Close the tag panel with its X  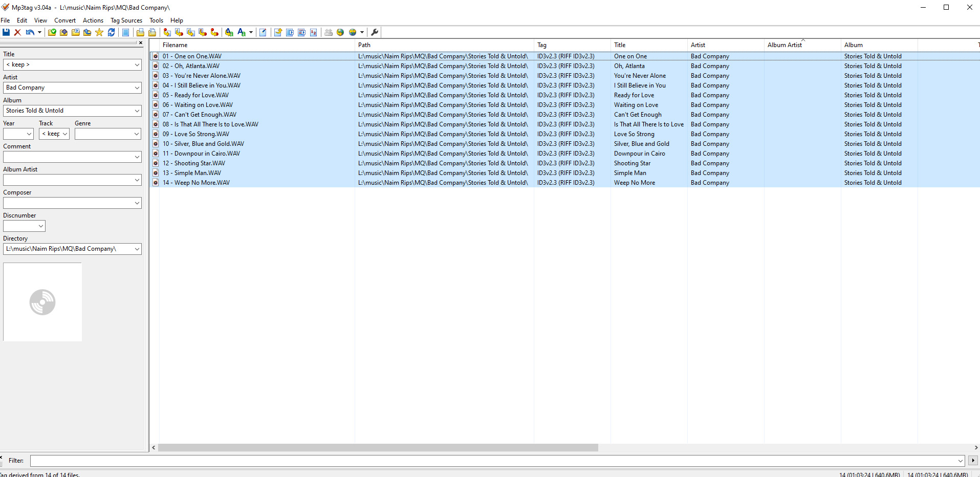[x=141, y=43]
